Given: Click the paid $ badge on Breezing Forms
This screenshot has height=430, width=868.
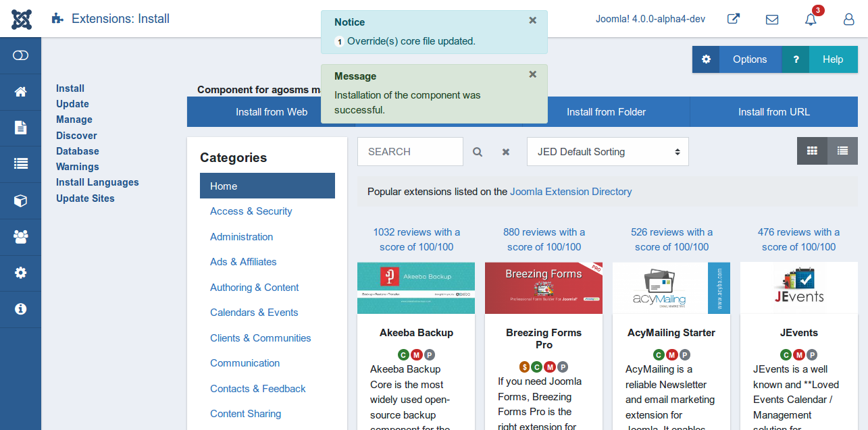Looking at the screenshot, I should [x=525, y=367].
